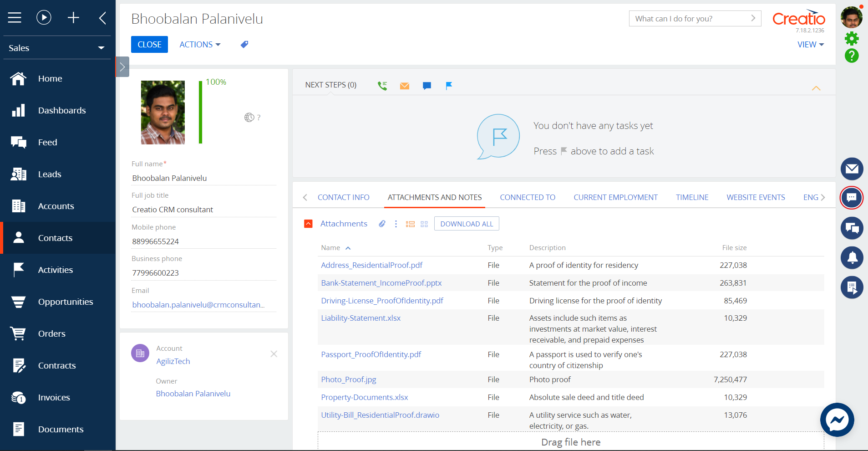Open the notifications bell icon

click(852, 258)
